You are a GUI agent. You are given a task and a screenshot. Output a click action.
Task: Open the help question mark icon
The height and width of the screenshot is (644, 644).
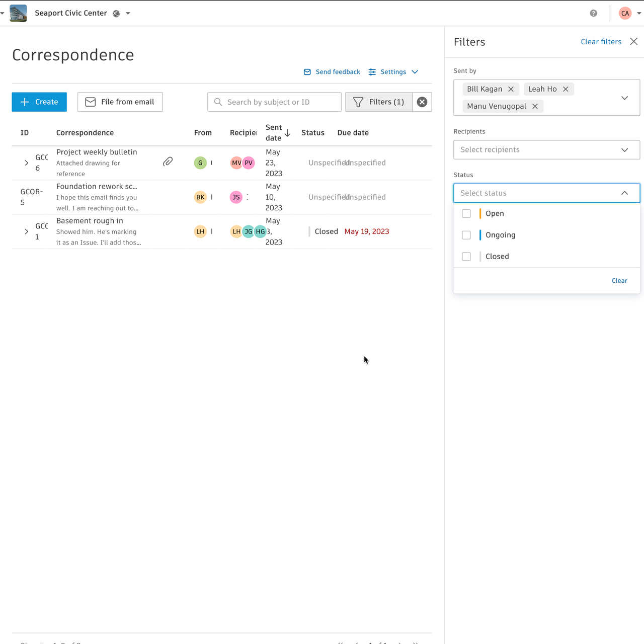tap(594, 13)
